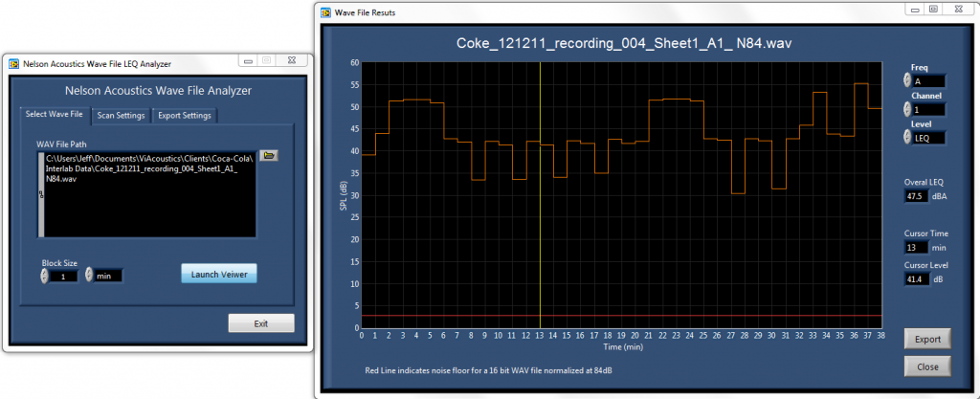980x399 pixels.
Task: Click the yellow cursor line at 13 min
Action: [540, 195]
